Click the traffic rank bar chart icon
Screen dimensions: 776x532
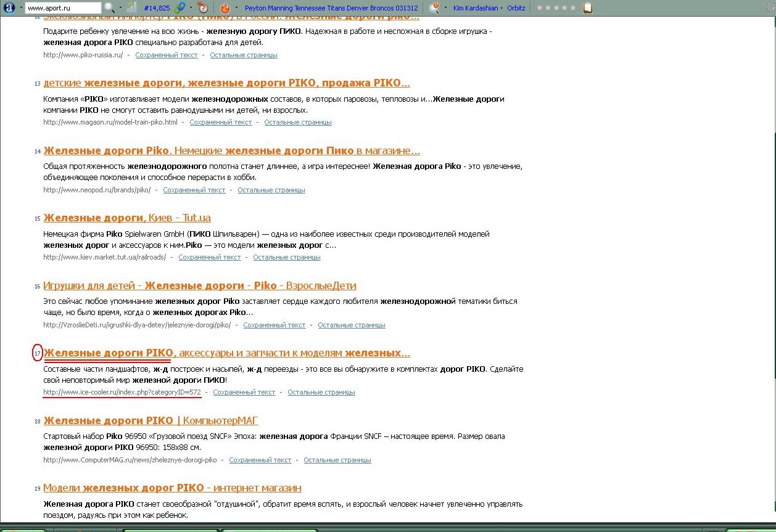click(133, 8)
